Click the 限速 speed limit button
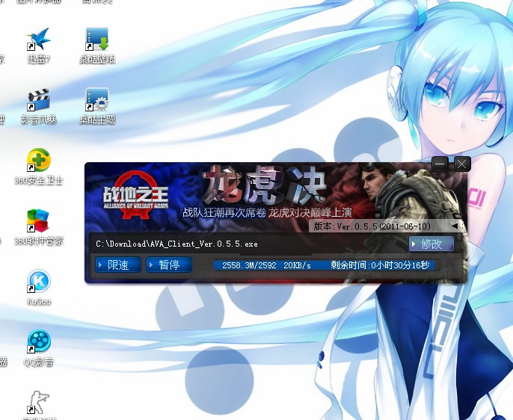The image size is (513, 420). pyautogui.click(x=118, y=265)
